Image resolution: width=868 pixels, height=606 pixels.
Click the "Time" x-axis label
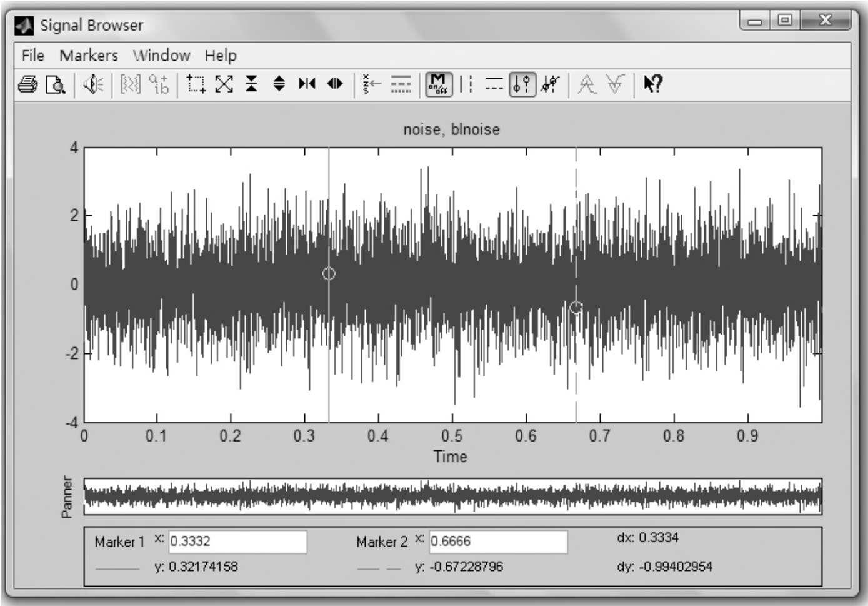[451, 457]
